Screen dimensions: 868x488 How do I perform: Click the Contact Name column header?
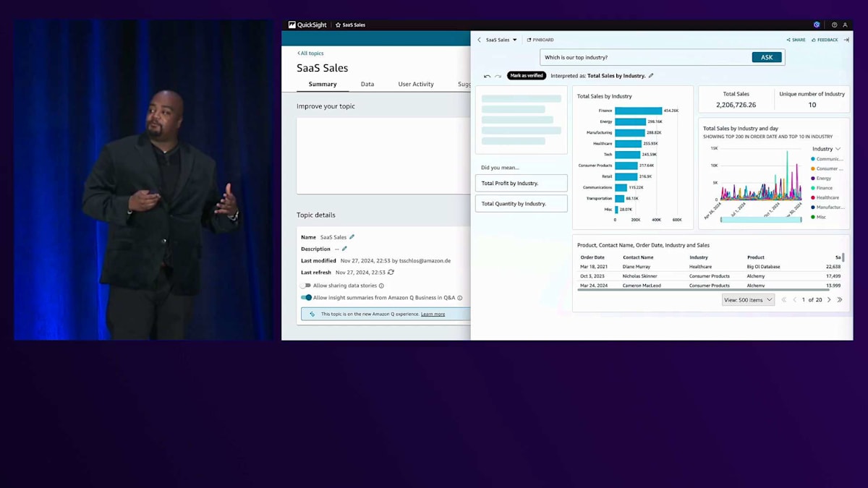point(638,257)
